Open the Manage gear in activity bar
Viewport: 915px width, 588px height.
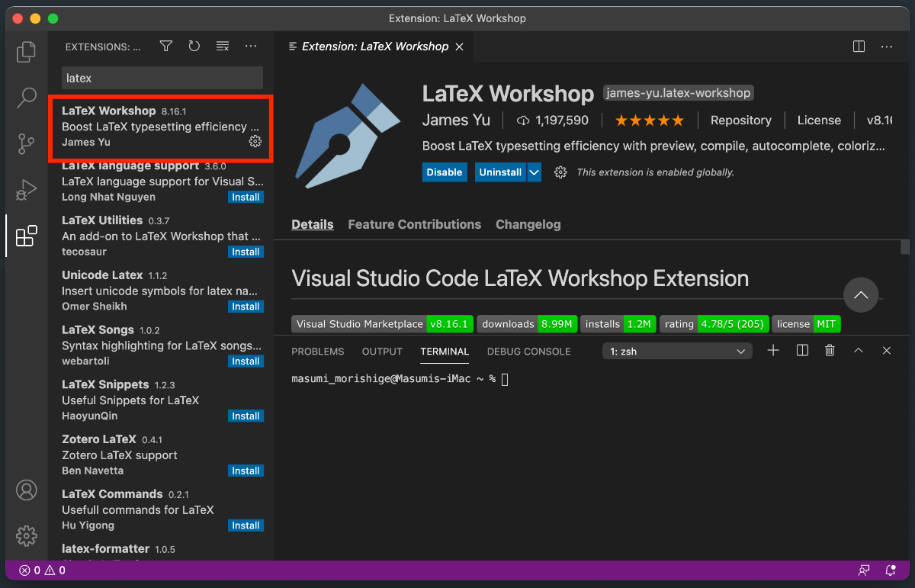pyautogui.click(x=27, y=535)
